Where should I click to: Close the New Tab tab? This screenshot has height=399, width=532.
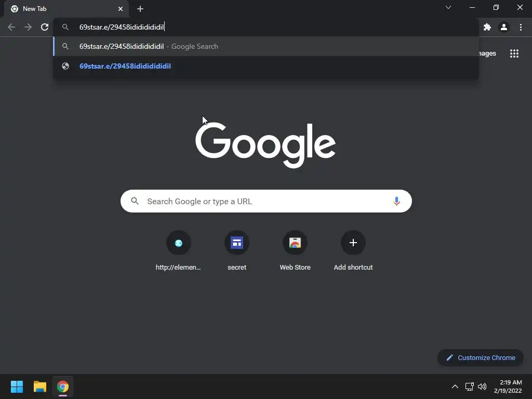coord(121,9)
